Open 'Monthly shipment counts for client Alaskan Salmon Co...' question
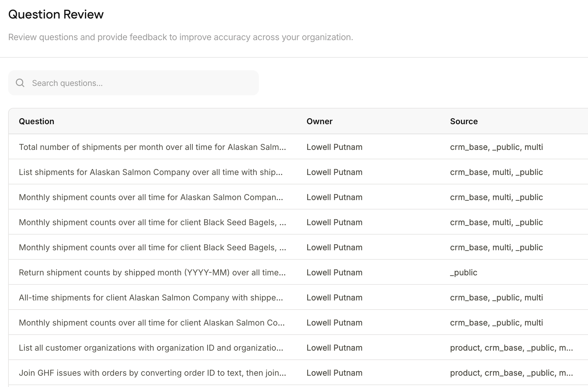This screenshot has width=588, height=387. tap(152, 323)
